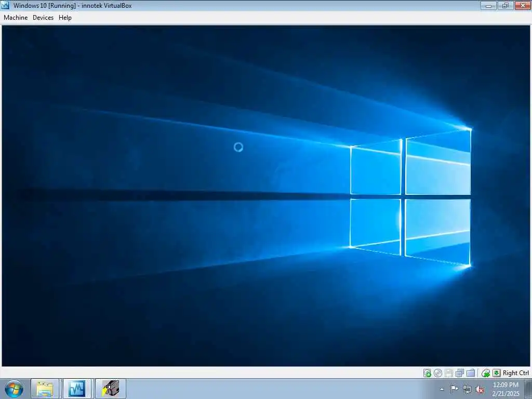532x399 pixels.
Task: Open the Windows 7 Start menu orb
Action: [x=14, y=389]
